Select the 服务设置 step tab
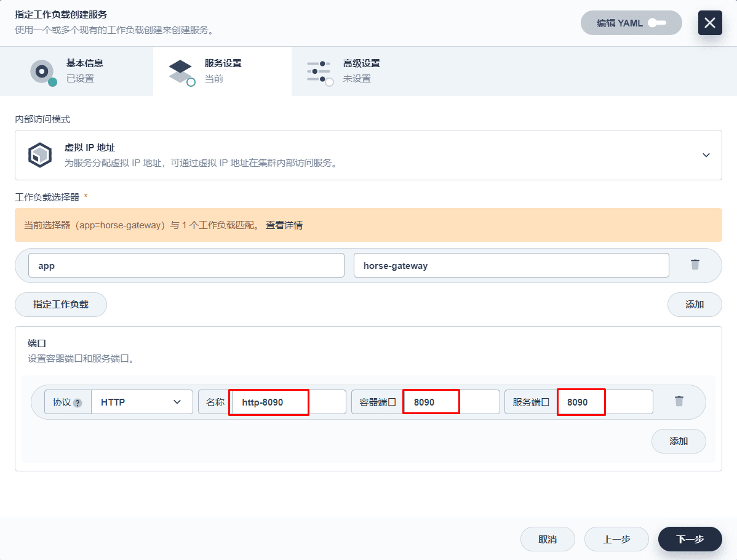The image size is (737, 560). (x=222, y=71)
